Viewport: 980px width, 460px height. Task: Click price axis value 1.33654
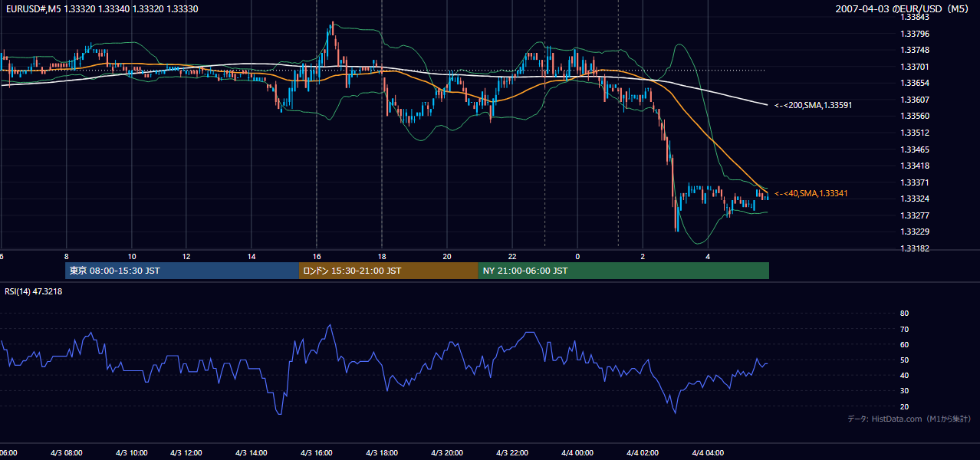(x=914, y=83)
